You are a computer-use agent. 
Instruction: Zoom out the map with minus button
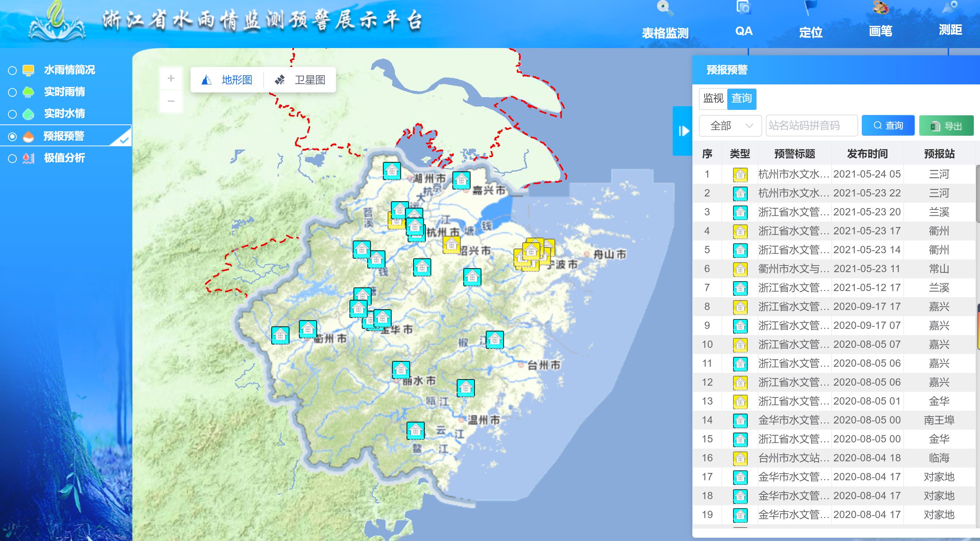tap(171, 101)
